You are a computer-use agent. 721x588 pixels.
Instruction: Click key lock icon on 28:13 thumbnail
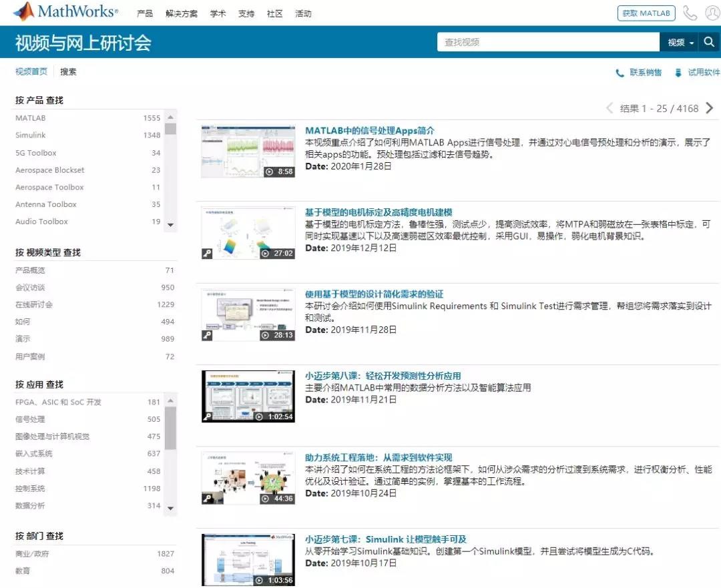click(x=208, y=335)
